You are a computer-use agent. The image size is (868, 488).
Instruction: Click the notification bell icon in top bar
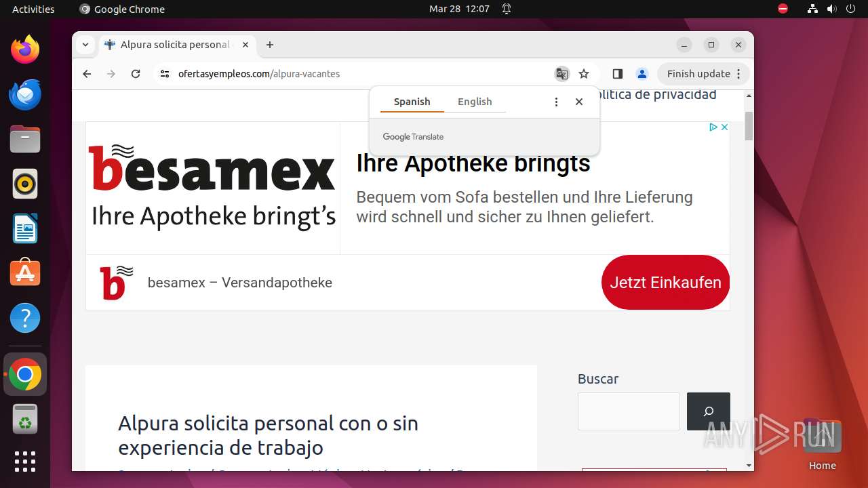[x=507, y=9]
